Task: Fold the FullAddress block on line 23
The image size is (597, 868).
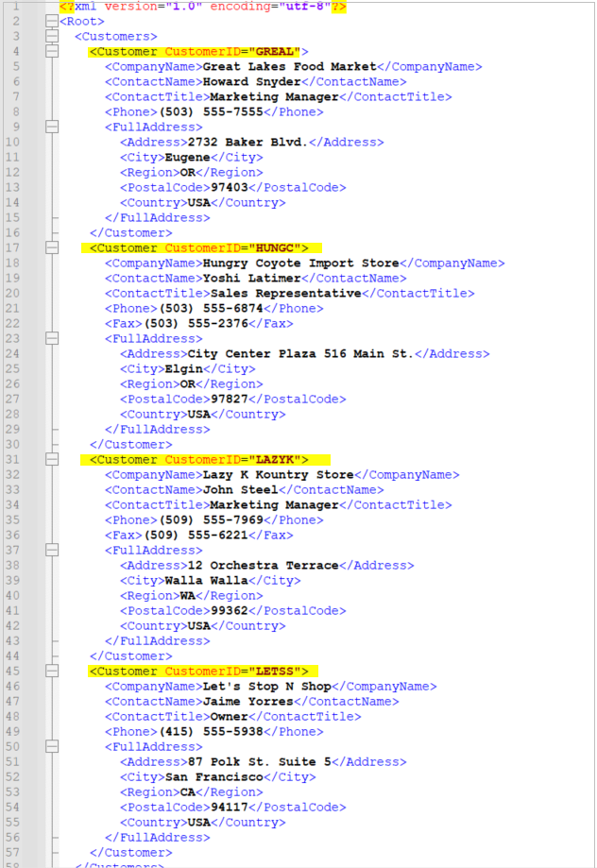Action: [51, 338]
